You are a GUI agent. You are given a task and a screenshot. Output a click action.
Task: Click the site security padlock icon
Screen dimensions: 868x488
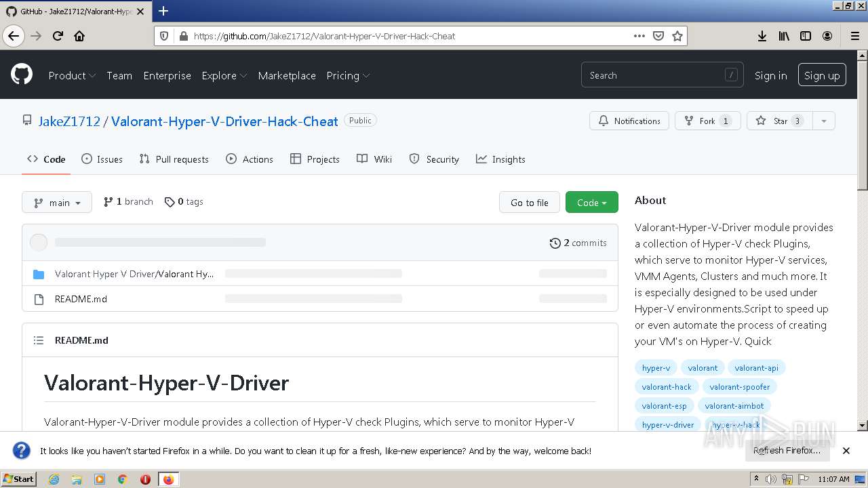[x=183, y=36]
